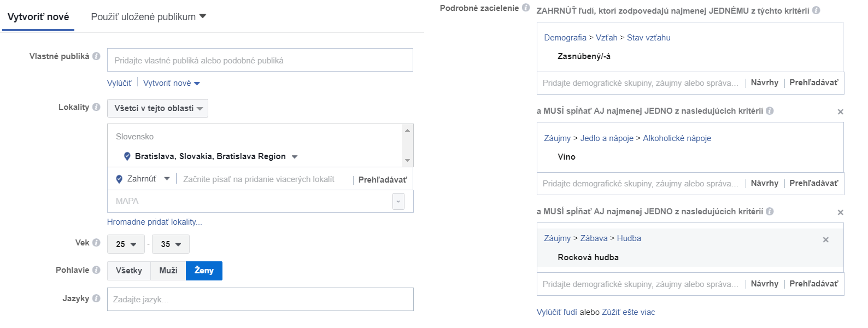Select Všetky gender option
The width and height of the screenshot is (868, 328).
129,271
